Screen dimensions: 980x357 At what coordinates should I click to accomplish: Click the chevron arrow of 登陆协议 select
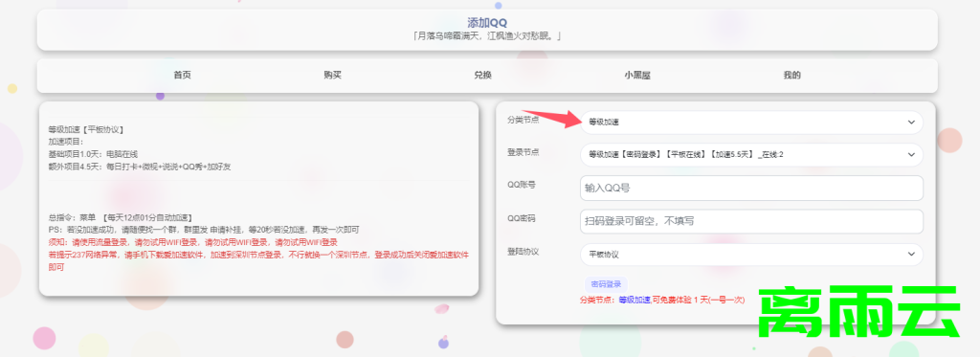(911, 255)
